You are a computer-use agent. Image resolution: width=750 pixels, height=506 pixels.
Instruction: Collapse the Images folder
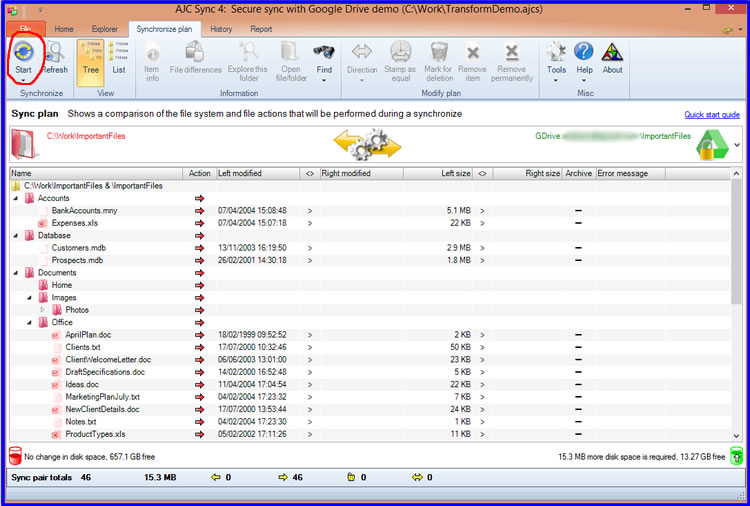30,297
